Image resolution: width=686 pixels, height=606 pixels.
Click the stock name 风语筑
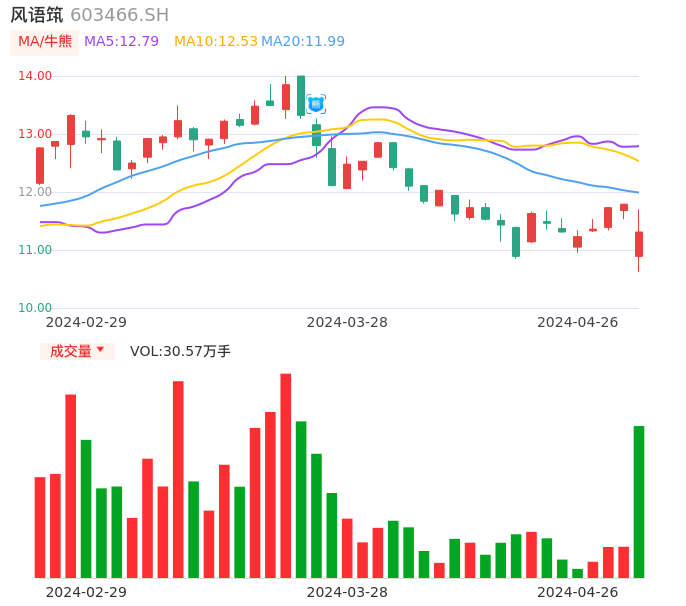pos(36,15)
